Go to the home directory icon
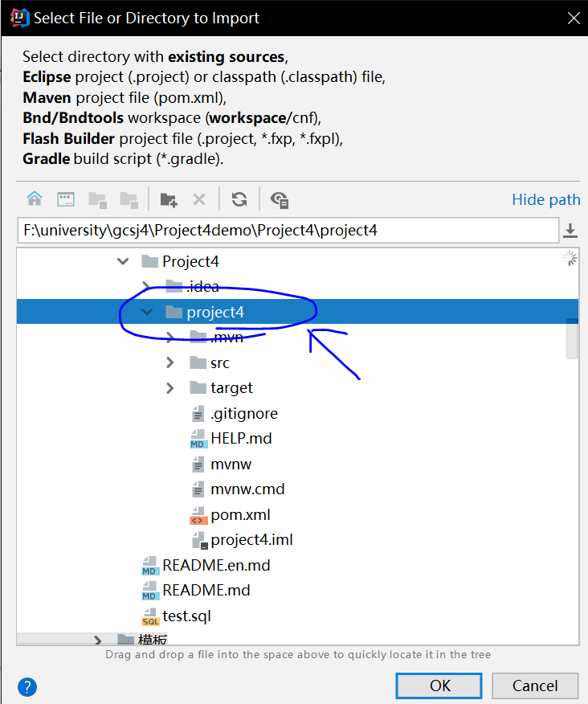The image size is (588, 704). [35, 199]
